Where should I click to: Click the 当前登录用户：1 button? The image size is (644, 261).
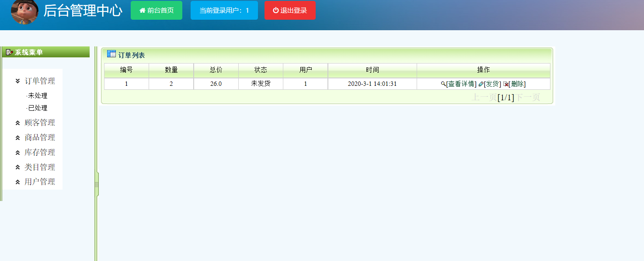tap(224, 10)
